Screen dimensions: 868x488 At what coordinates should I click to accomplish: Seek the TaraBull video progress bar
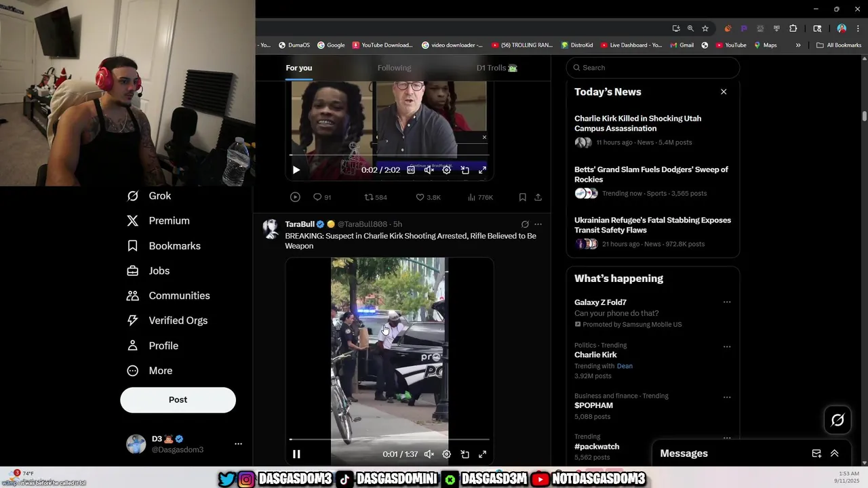pyautogui.click(x=389, y=440)
